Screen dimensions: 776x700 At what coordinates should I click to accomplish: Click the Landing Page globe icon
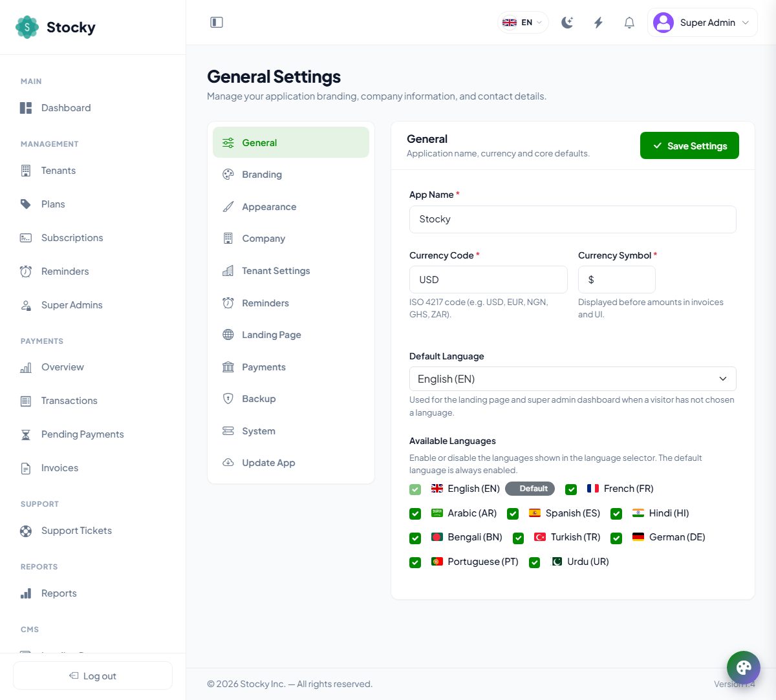point(228,335)
